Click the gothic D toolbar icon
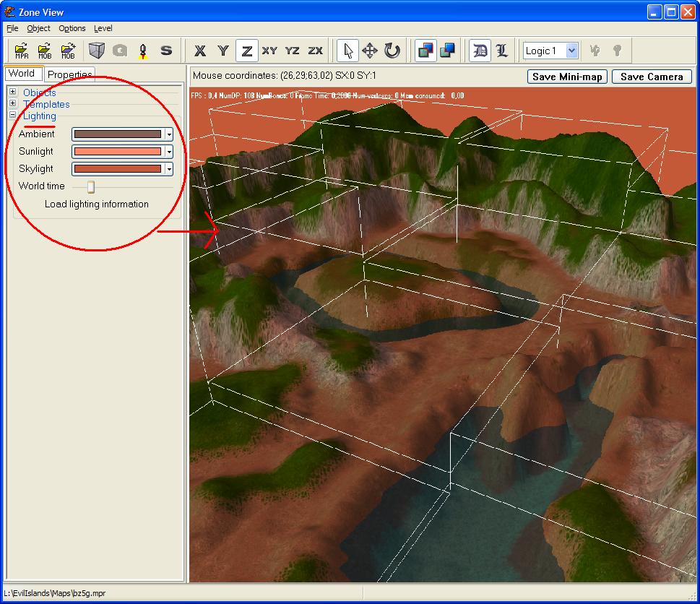The height and width of the screenshot is (604, 700). point(480,51)
